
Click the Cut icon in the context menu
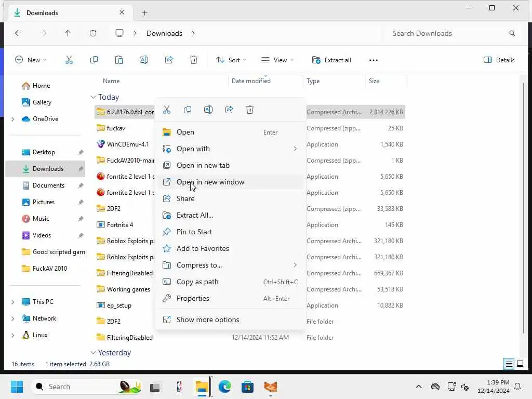pyautogui.click(x=167, y=110)
